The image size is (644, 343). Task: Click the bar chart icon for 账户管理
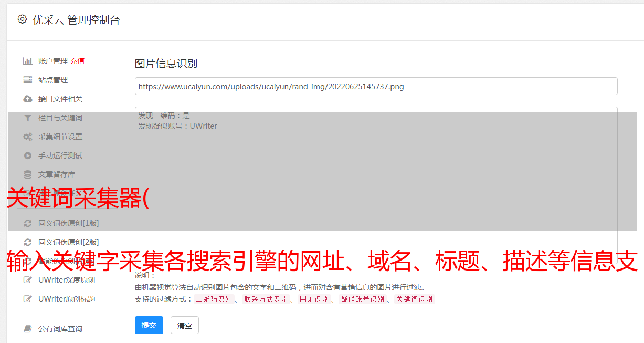28,61
